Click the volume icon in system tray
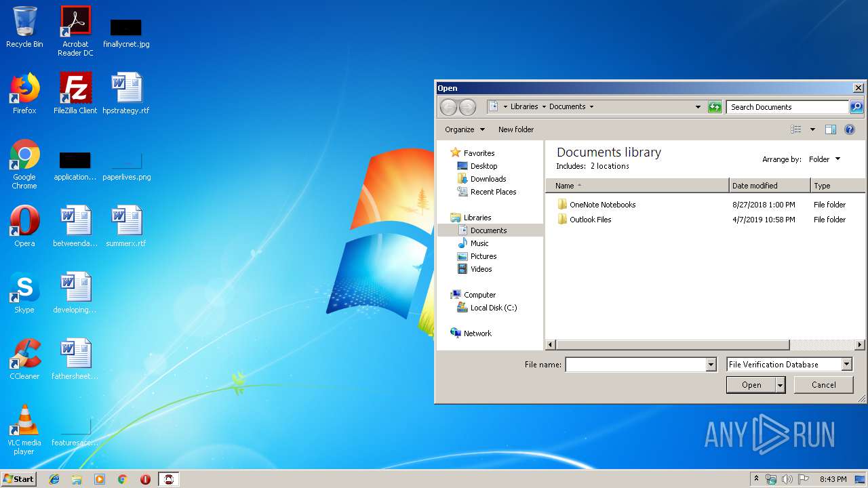The image size is (868, 488). coord(787,479)
